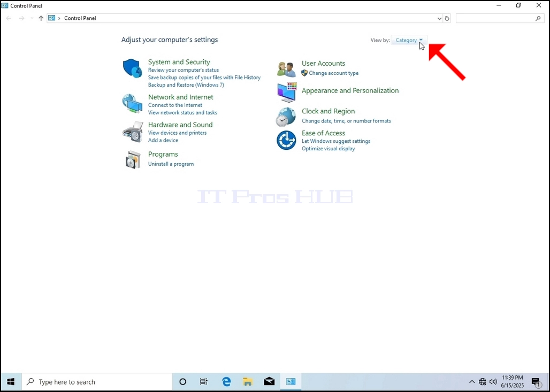Open the User Accounts people icon
The width and height of the screenshot is (550, 392).
click(287, 70)
